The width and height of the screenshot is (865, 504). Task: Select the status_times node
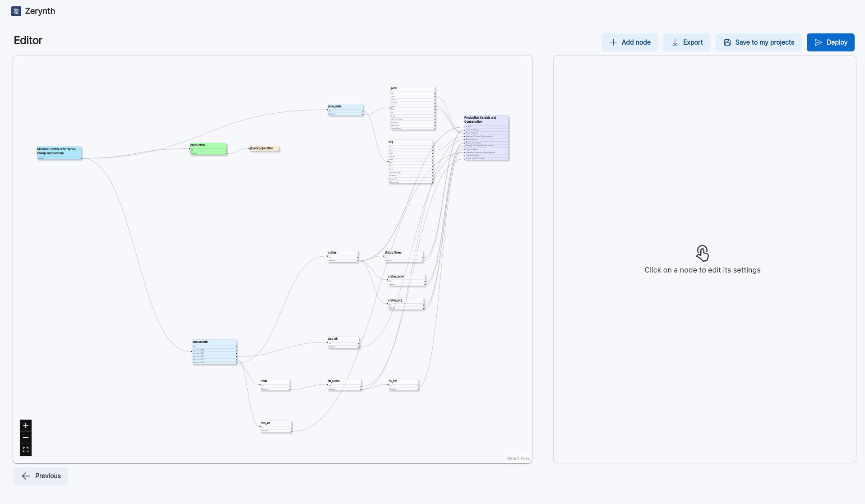tap(403, 256)
